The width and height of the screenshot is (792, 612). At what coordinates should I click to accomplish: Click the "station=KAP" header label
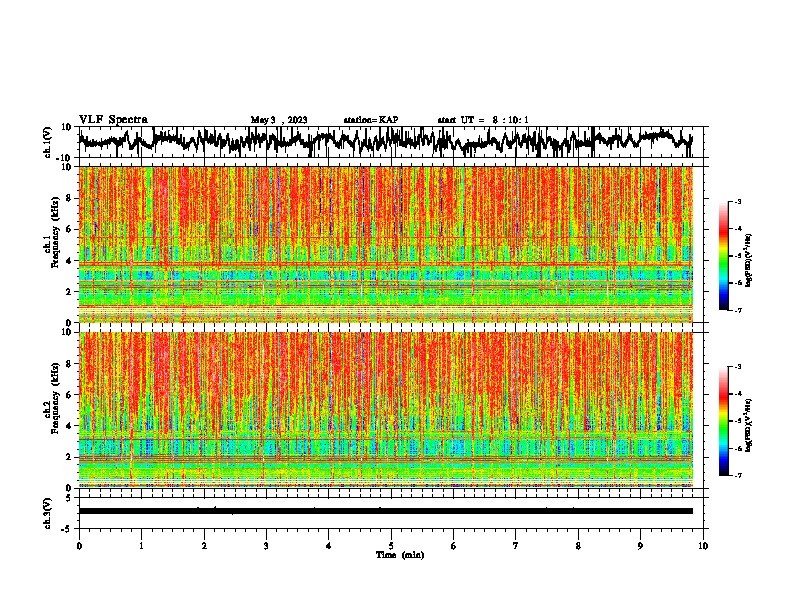[x=371, y=120]
